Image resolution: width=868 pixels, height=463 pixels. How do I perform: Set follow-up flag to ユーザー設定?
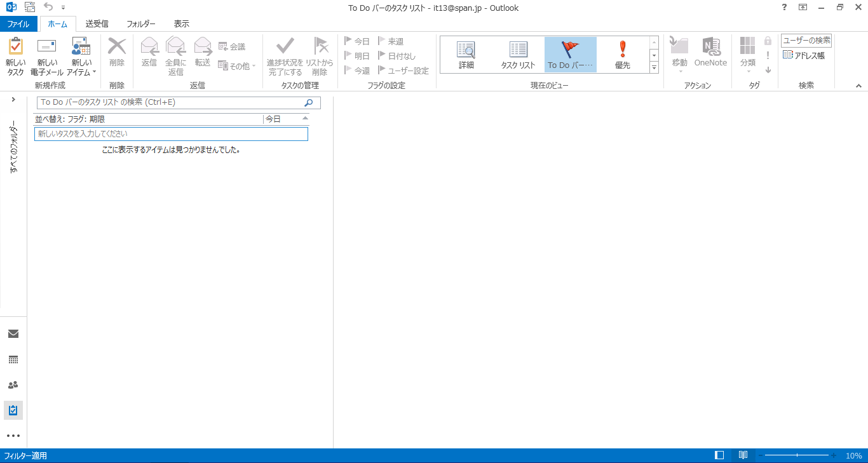(403, 70)
